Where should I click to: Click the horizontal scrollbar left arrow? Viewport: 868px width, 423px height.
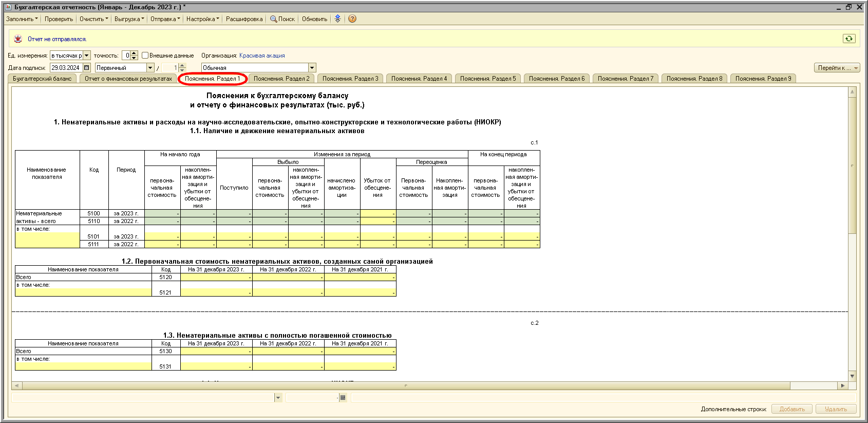click(x=16, y=385)
